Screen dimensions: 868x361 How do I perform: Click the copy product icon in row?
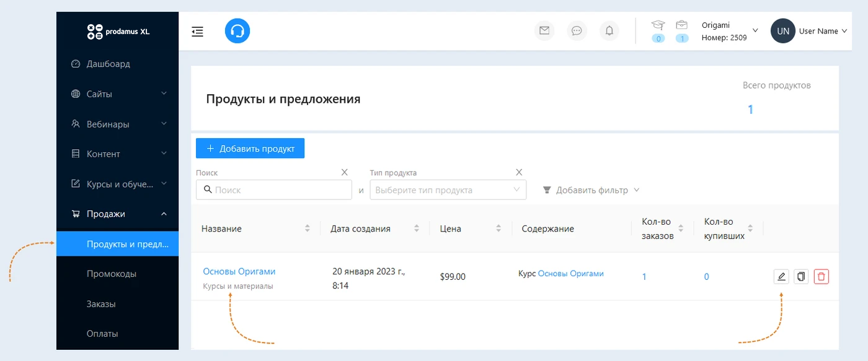(802, 277)
